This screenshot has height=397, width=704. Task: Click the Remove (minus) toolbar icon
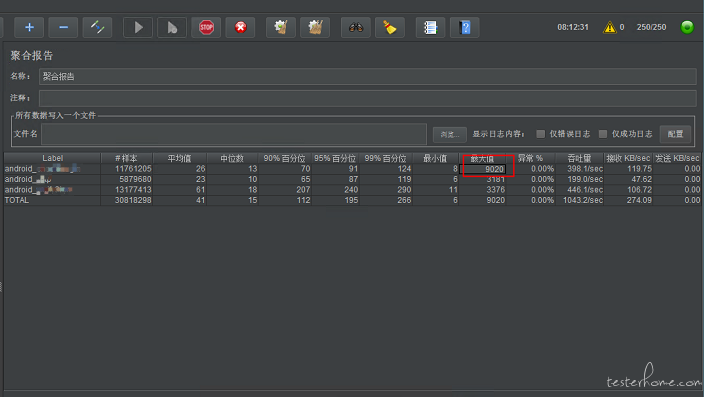pos(63,27)
